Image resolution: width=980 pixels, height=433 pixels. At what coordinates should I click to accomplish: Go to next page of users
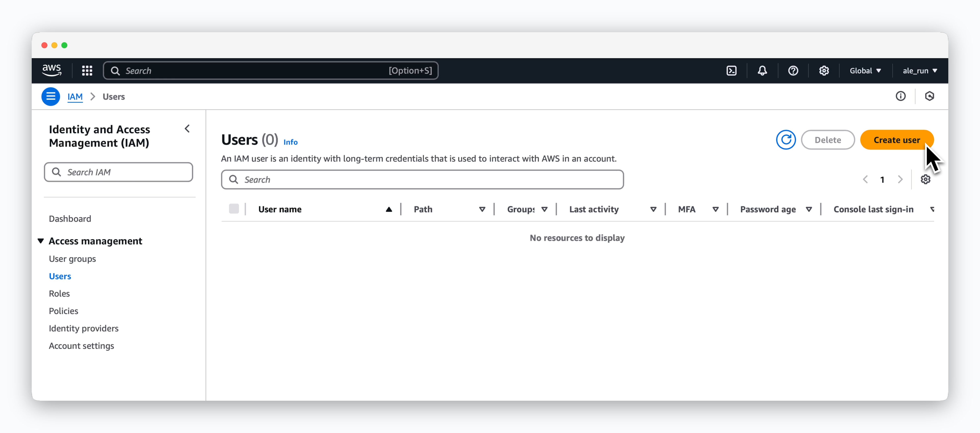click(x=900, y=179)
